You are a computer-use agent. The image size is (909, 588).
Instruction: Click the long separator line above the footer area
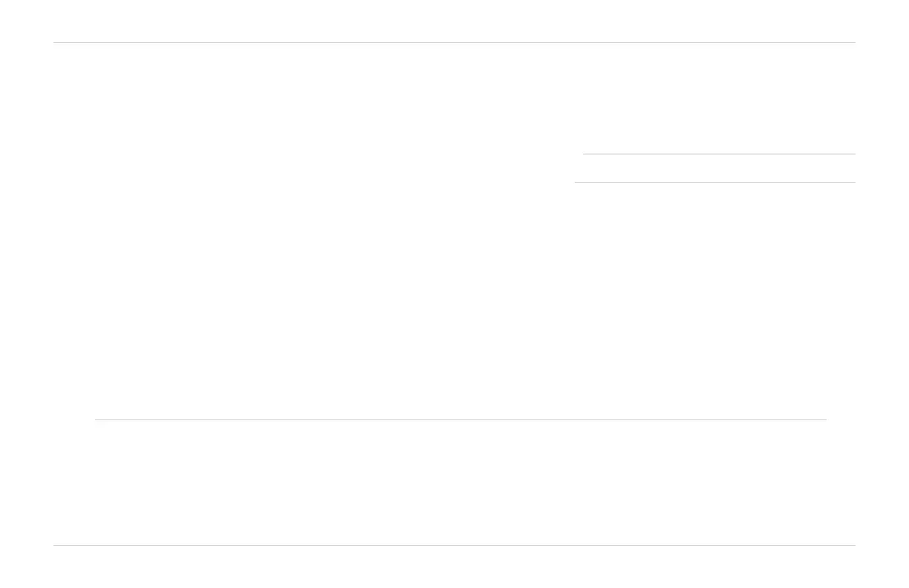pyautogui.click(x=460, y=420)
